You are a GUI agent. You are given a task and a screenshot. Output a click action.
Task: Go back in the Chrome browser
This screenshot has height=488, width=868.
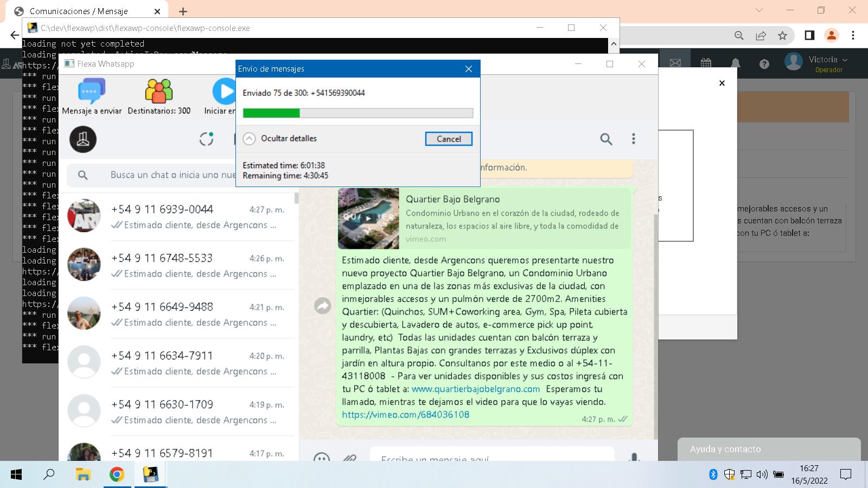(x=14, y=36)
